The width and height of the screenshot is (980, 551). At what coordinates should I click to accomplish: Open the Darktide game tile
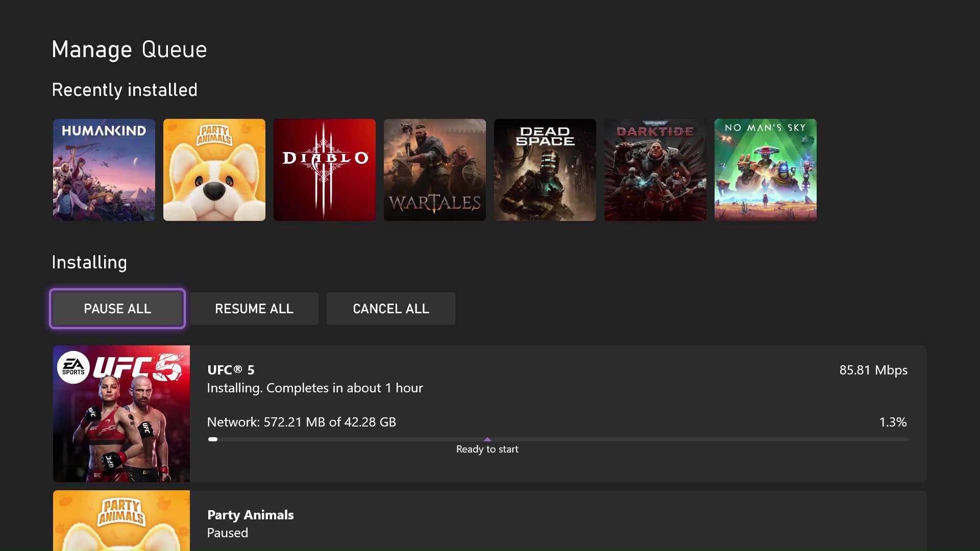click(655, 170)
